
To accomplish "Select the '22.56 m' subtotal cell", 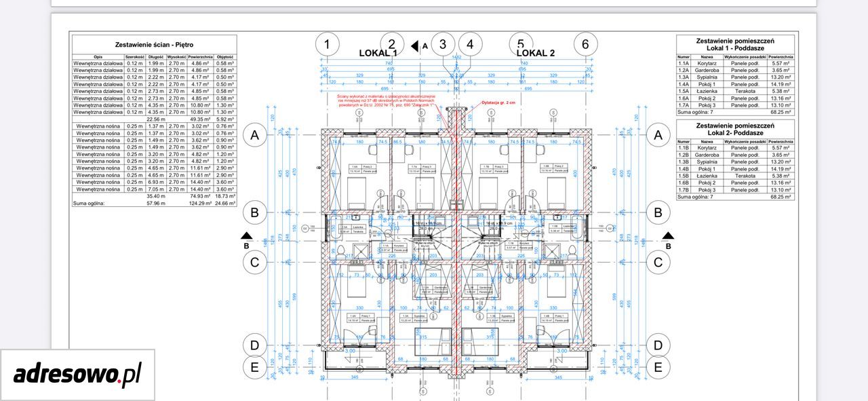I will pyautogui.click(x=157, y=119).
